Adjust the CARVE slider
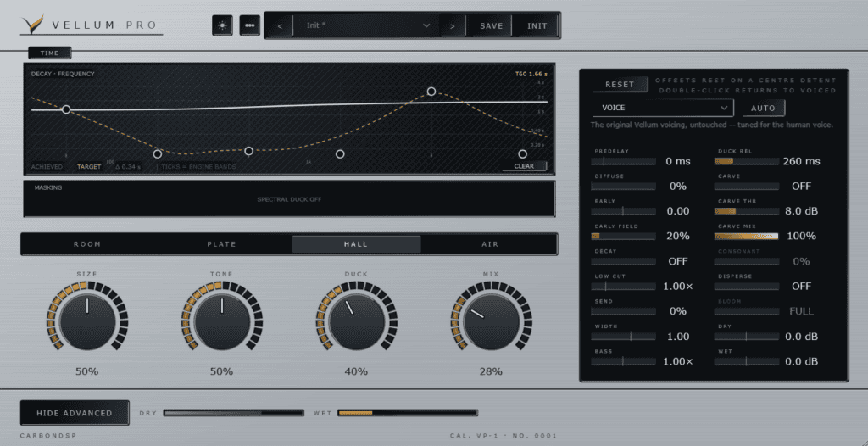This screenshot has height=446, width=868. (746, 187)
